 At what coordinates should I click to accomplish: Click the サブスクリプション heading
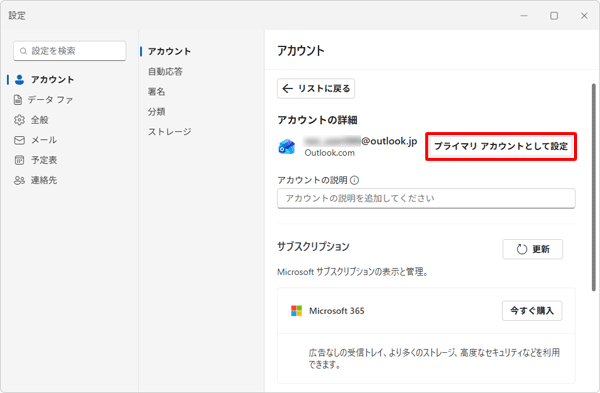click(x=313, y=246)
